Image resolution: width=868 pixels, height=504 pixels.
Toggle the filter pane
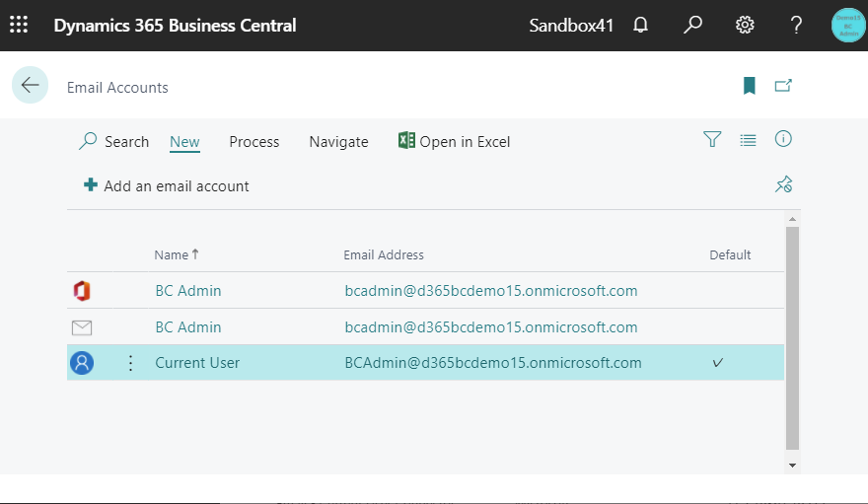coord(712,139)
